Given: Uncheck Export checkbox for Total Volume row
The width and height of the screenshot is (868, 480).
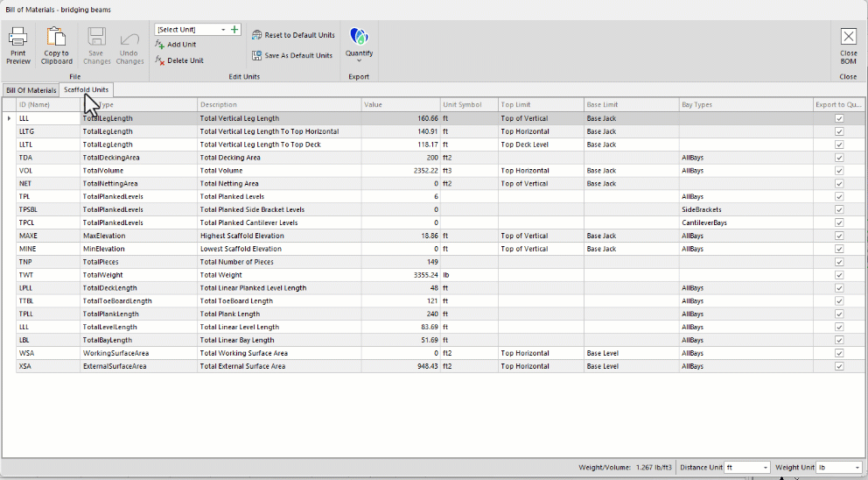Looking at the screenshot, I should 839,171.
